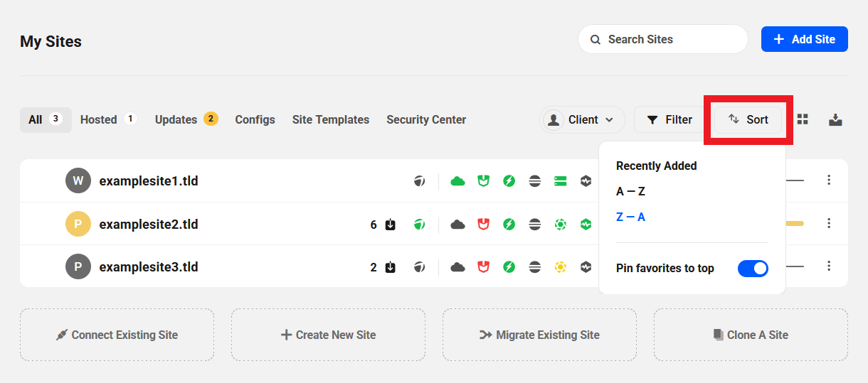868x383 pixels.
Task: Click Connect Existing Site
Action: coord(117,335)
